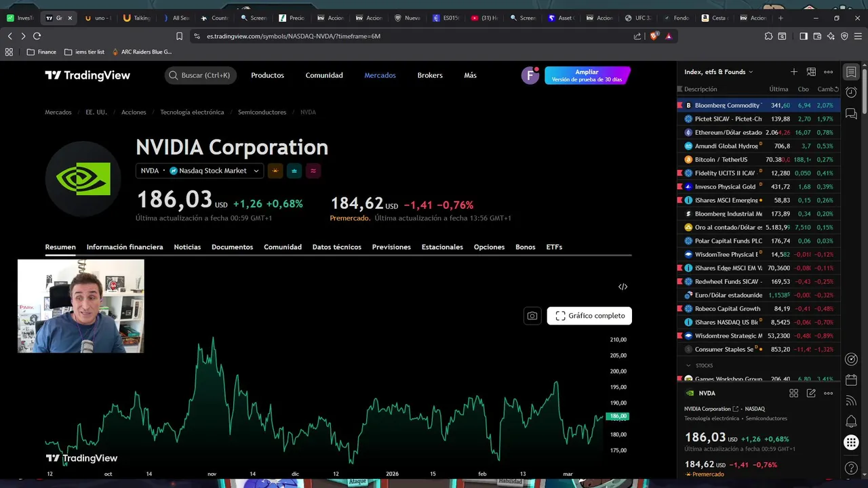Switch to the Noticias tab
868x488 pixels.
tap(187, 247)
